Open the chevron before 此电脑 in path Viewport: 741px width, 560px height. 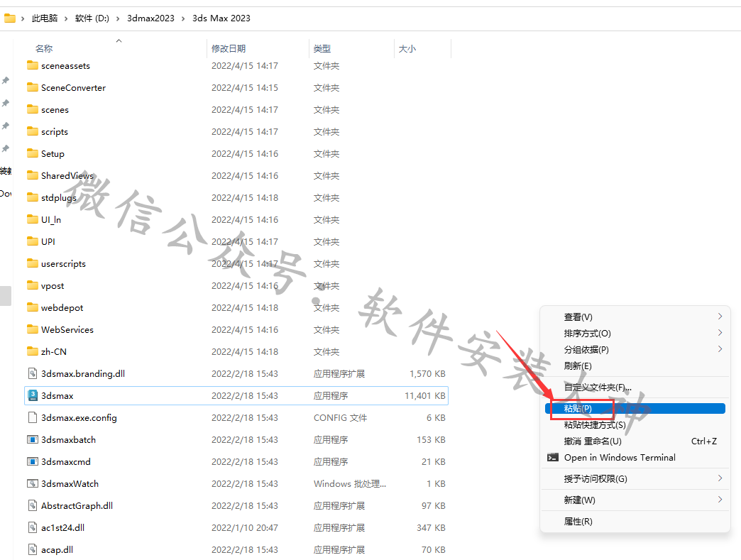tap(23, 18)
